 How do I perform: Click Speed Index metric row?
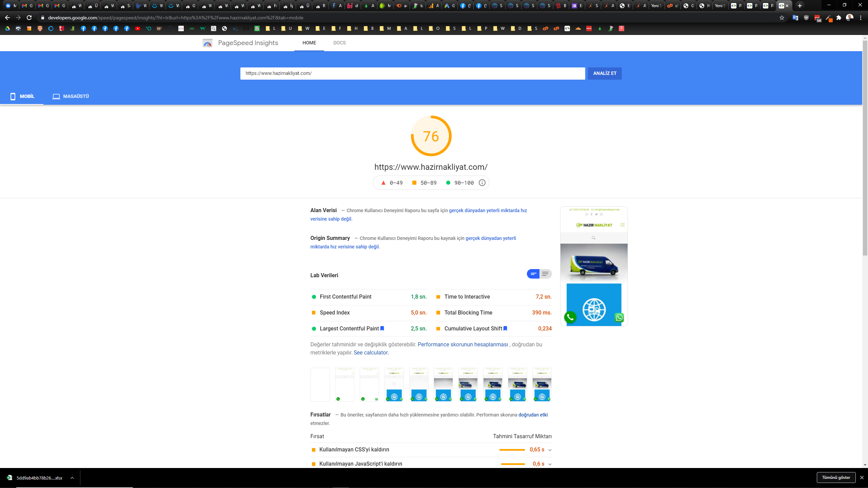[369, 313]
